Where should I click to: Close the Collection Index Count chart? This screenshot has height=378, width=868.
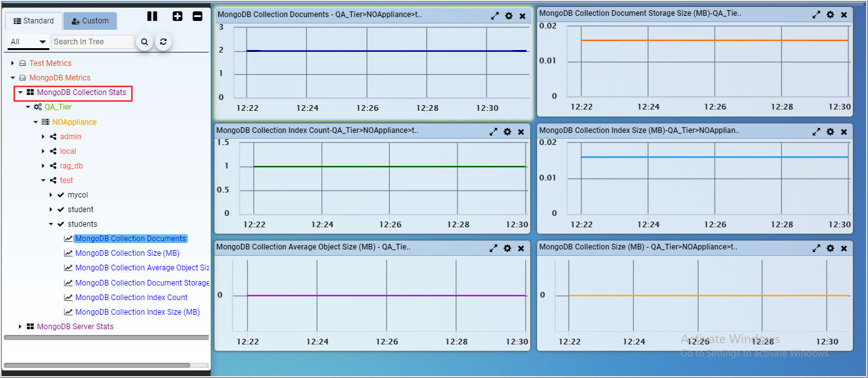[521, 132]
